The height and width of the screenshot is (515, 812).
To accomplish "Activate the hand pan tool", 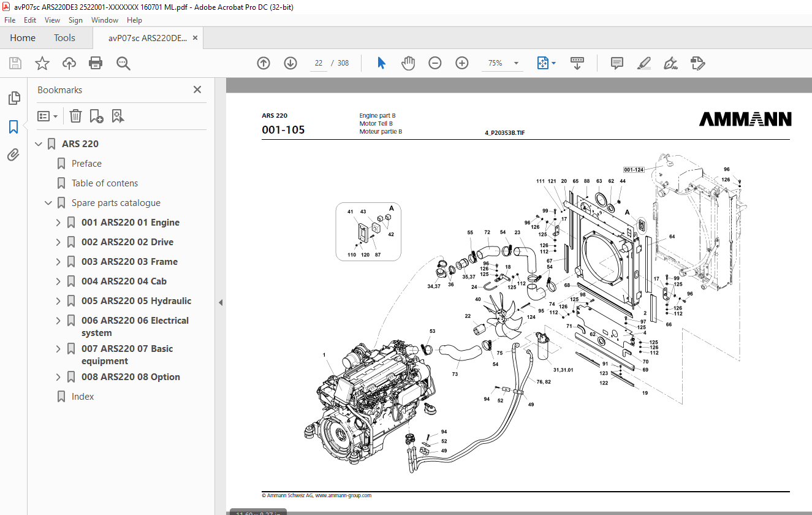I will pos(408,63).
